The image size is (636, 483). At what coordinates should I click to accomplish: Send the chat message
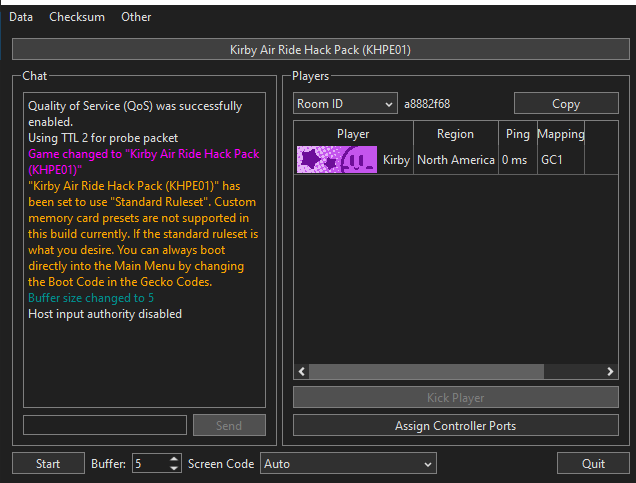tap(229, 425)
